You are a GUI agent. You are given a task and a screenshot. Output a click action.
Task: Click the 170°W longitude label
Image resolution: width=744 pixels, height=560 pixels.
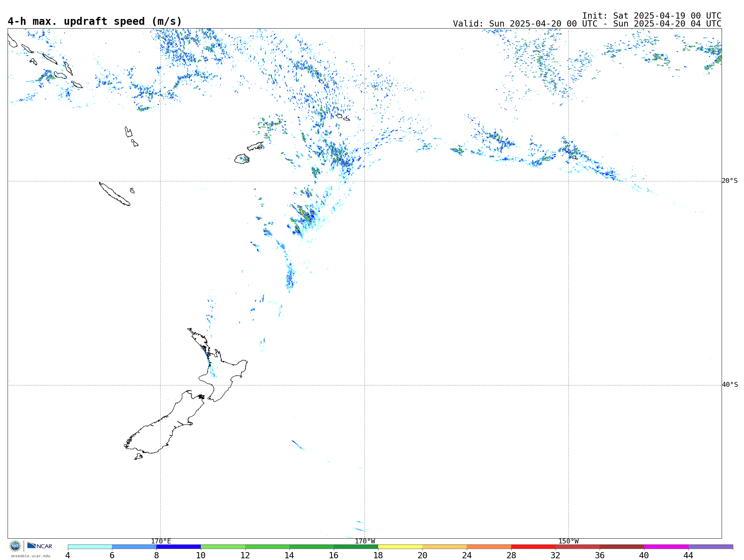[x=365, y=541]
